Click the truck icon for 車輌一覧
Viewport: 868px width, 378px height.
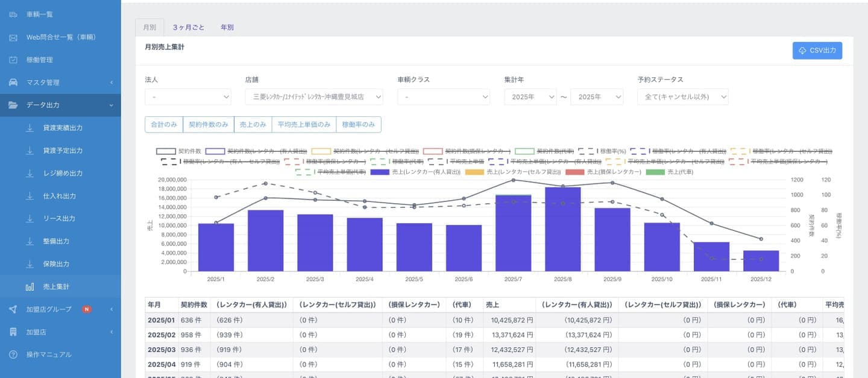pos(13,14)
